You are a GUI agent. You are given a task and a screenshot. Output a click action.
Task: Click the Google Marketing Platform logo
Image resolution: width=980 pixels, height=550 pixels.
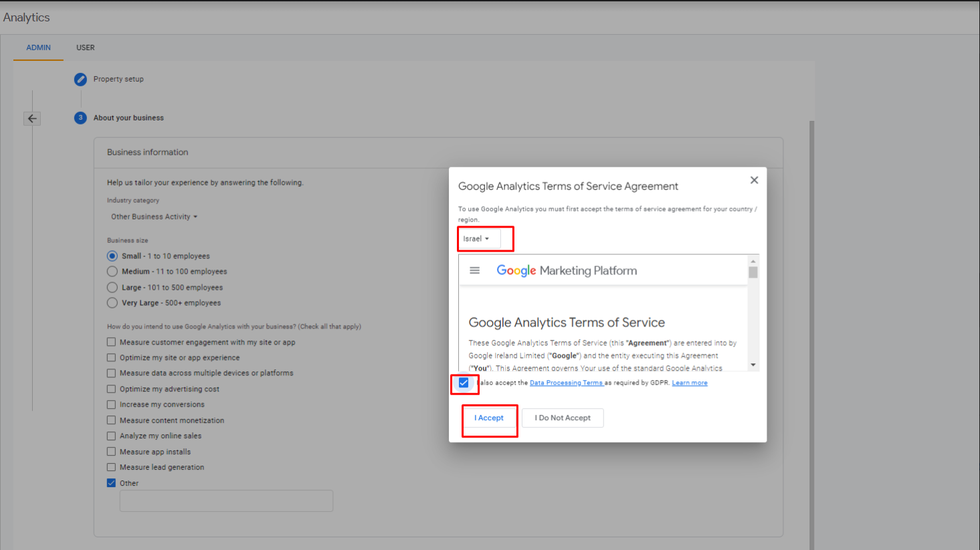click(x=567, y=270)
